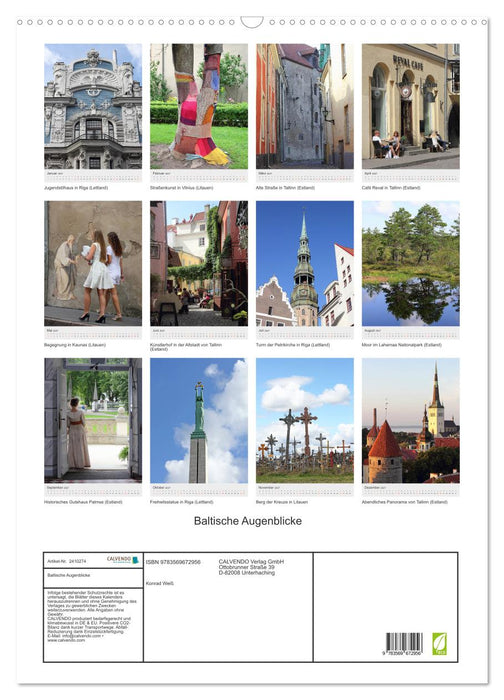Image resolution: width=504 pixels, height=700 pixels.
Task: Open the Jugendstilhaus in Riga photo
Action: [x=93, y=106]
